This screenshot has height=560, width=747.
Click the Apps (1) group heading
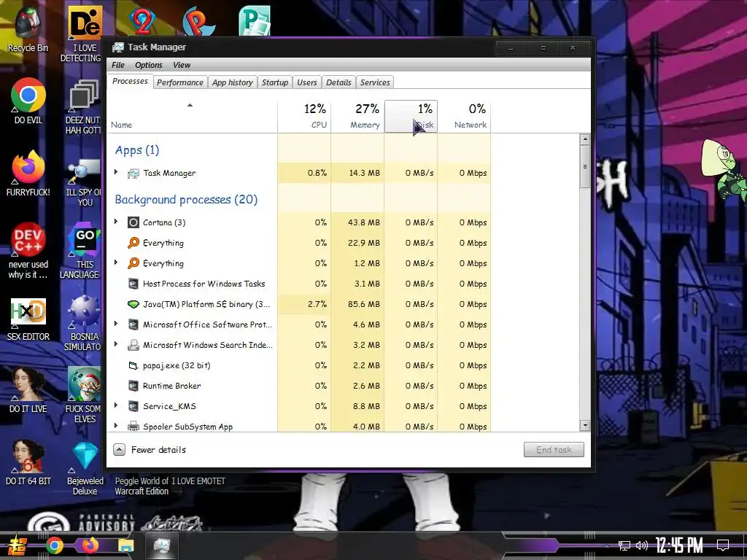point(137,150)
